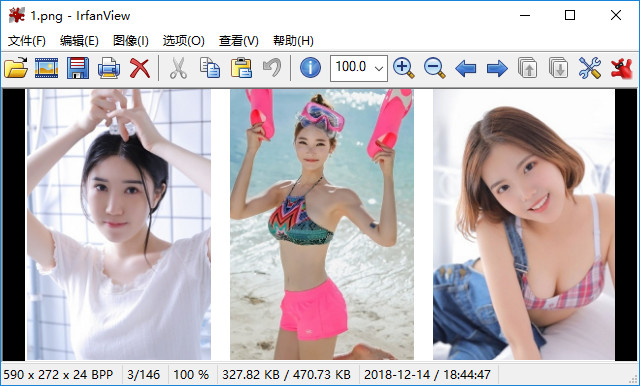Screen dimensions: 640x386
Task: Click the woman in denim overalls
Action: 524,224
